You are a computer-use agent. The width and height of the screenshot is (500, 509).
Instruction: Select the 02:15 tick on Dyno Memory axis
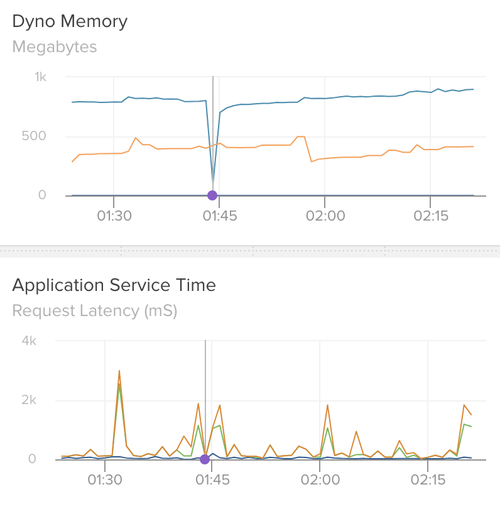click(431, 216)
